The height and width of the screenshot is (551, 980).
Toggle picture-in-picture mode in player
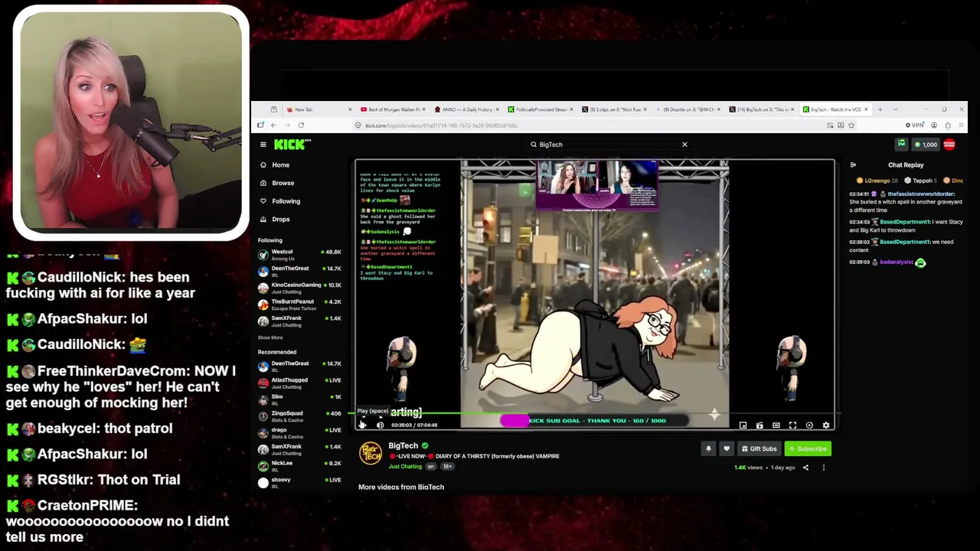(x=743, y=425)
